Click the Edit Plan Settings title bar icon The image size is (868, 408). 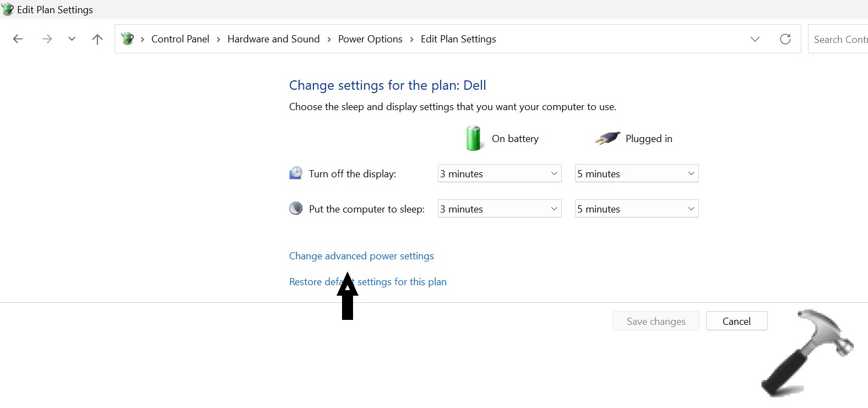point(7,9)
